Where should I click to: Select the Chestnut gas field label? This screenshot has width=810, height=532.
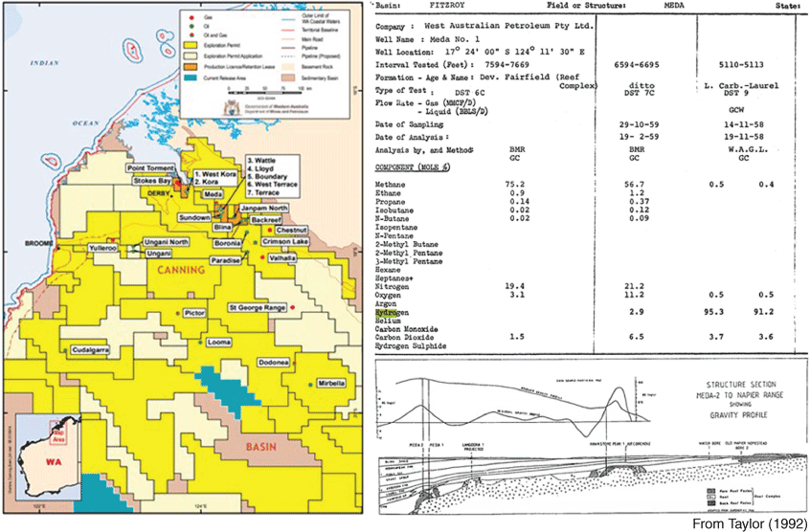pyautogui.click(x=291, y=231)
